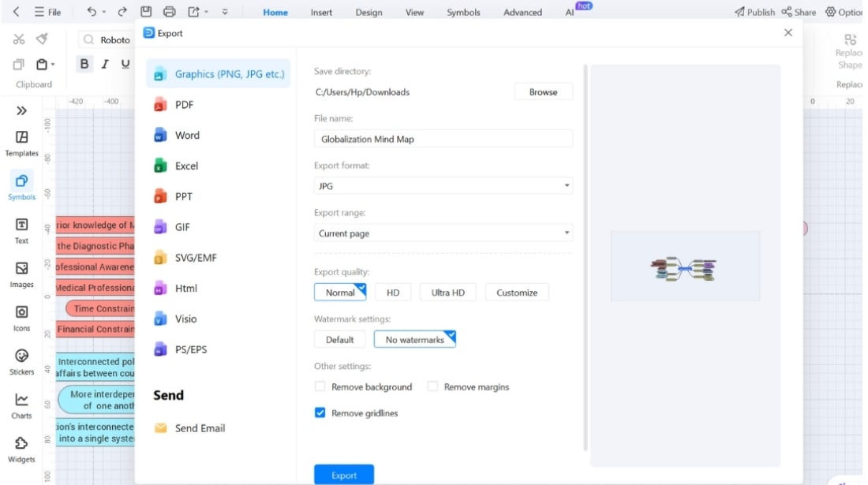The image size is (868, 485).
Task: Click the paste clipboard icon
Action: pyautogui.click(x=42, y=64)
